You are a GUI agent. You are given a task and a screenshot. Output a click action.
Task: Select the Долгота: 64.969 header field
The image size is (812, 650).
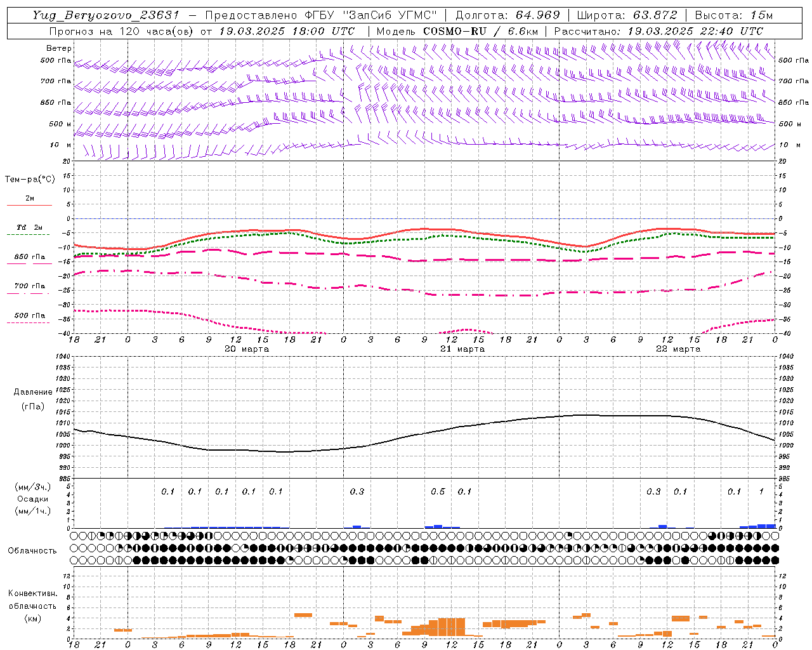point(507,15)
